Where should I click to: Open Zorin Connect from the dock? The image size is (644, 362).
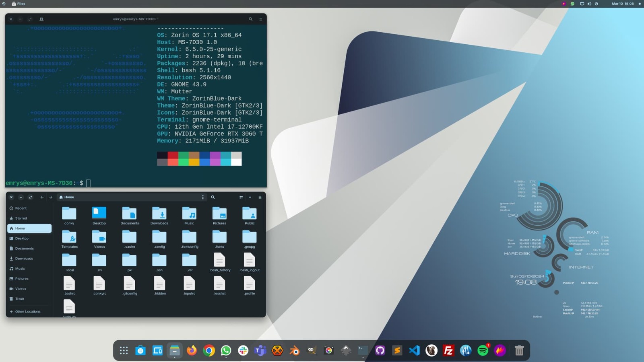pyautogui.click(x=158, y=351)
